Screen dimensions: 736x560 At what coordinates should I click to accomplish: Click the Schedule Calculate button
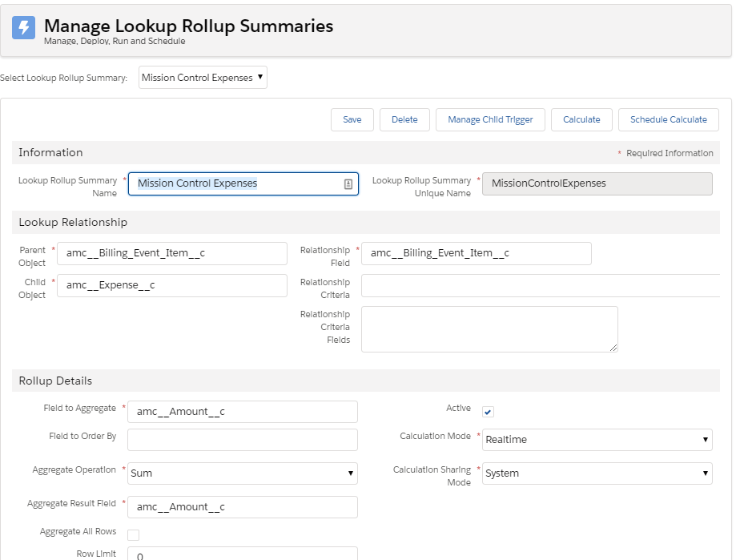pos(668,119)
